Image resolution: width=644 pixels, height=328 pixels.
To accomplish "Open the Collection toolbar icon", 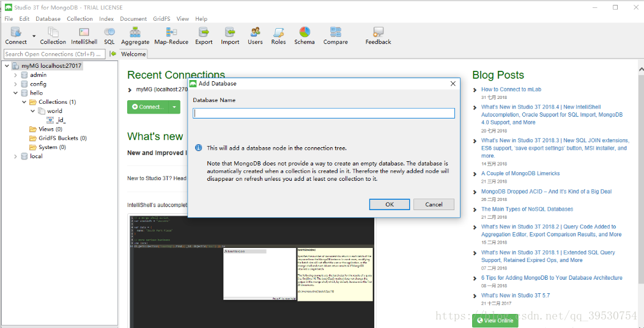I will coord(53,35).
